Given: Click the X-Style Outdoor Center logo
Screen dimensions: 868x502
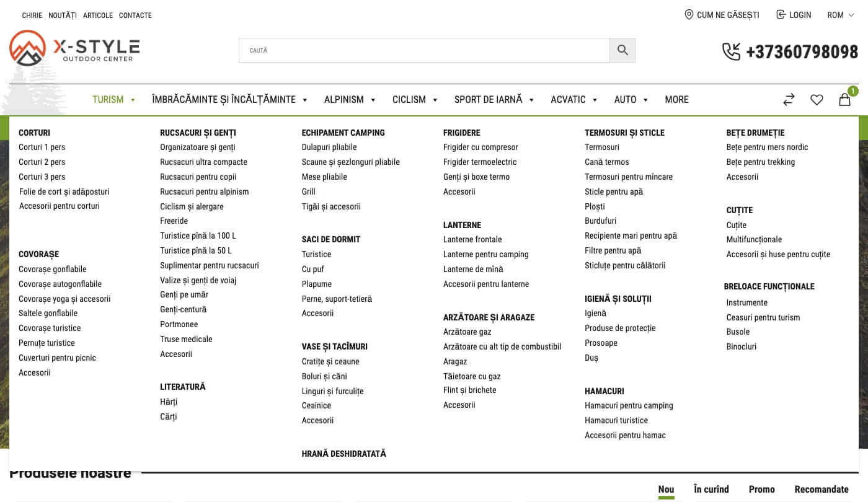Looking at the screenshot, I should coord(74,48).
